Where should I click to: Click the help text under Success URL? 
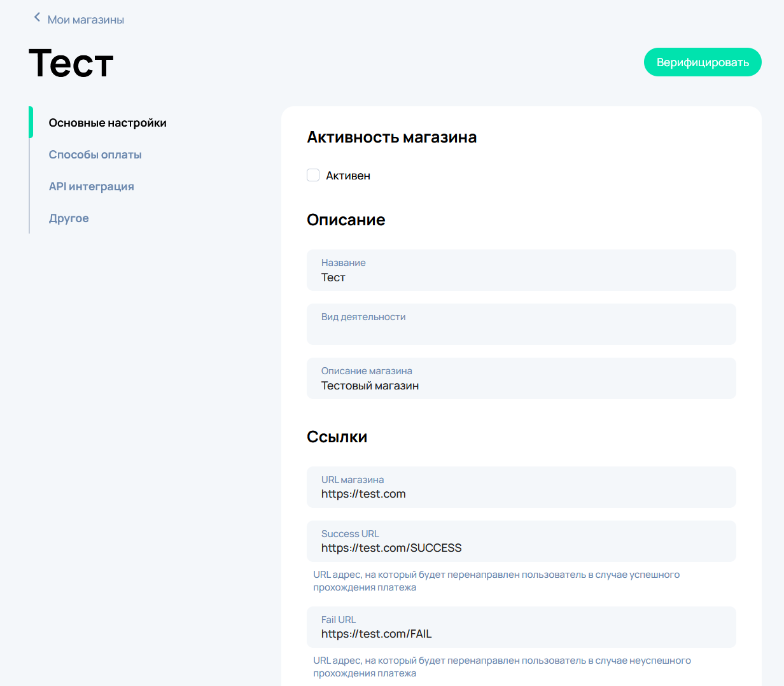click(x=496, y=581)
